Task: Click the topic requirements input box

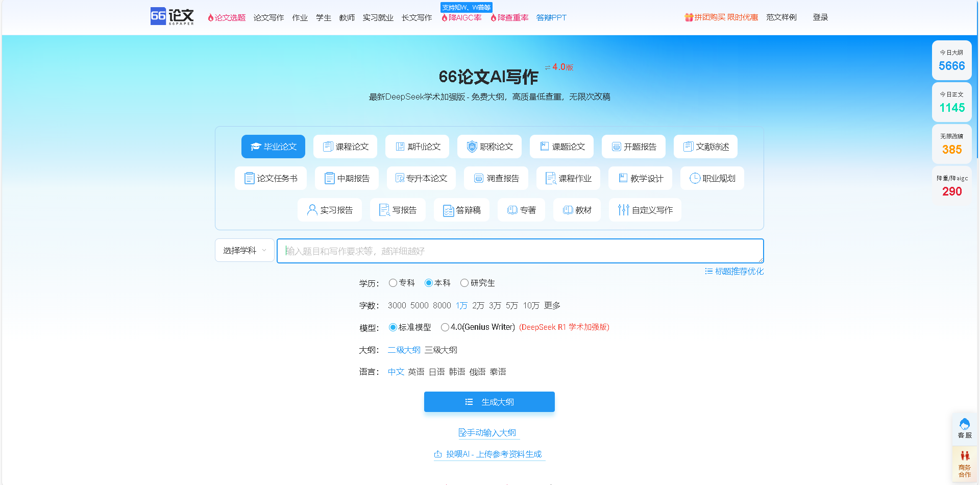Action: point(520,251)
